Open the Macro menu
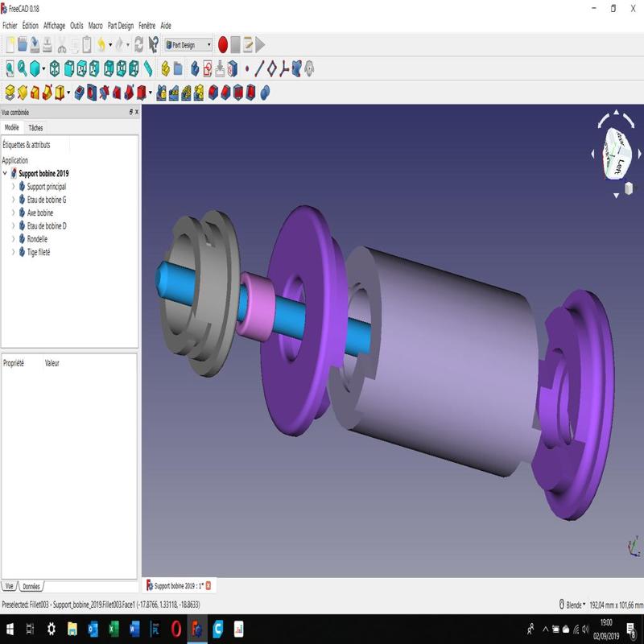644x644 pixels. [95, 26]
